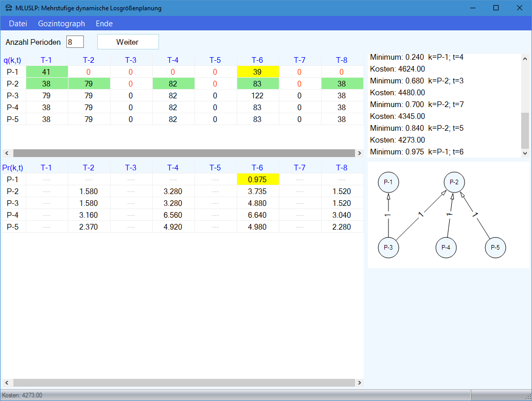Viewport: 532px width, 401px height.
Task: Click yellow priority cell 0.975
Action: [x=258, y=180]
